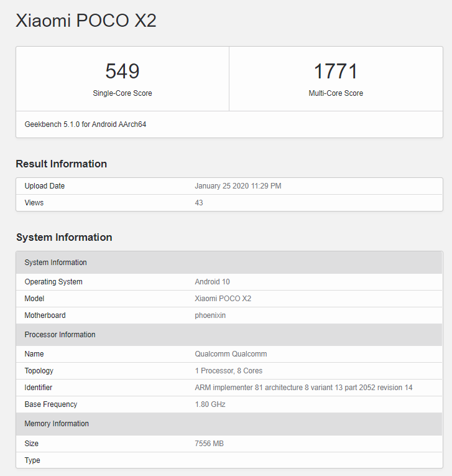This screenshot has height=476, width=452.
Task: Select the upload date January 25 2020 value
Action: pos(238,186)
